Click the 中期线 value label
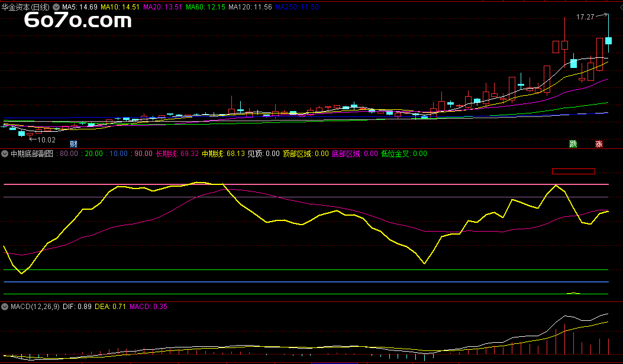The height and width of the screenshot is (364, 623). pos(223,154)
